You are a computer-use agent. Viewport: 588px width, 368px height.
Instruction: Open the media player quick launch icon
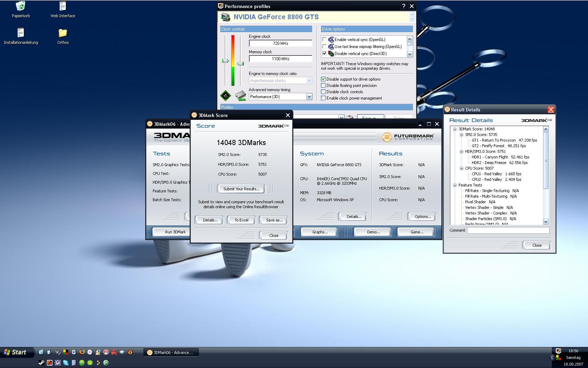coord(74,352)
